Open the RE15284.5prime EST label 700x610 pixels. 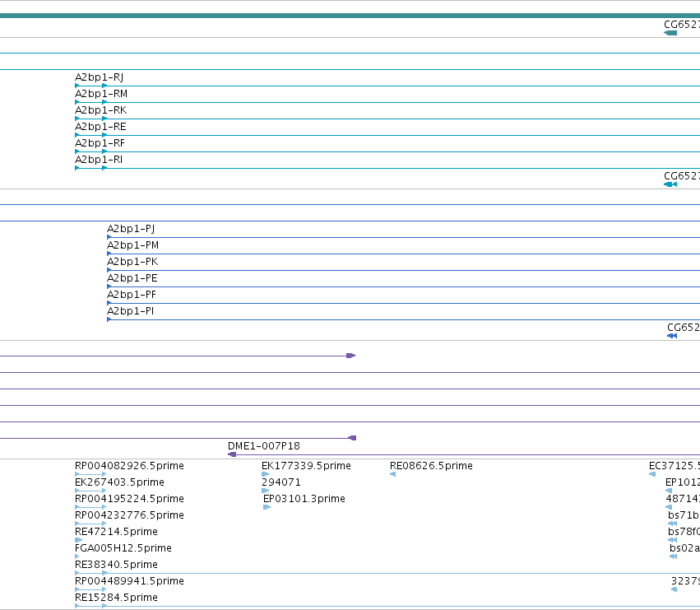click(116, 598)
